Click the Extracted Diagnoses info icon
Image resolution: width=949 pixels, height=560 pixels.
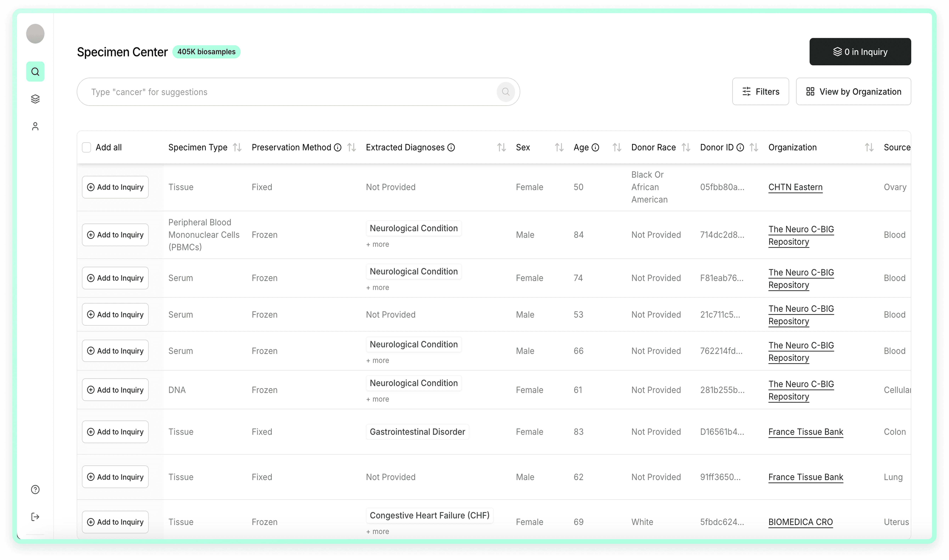451,148
